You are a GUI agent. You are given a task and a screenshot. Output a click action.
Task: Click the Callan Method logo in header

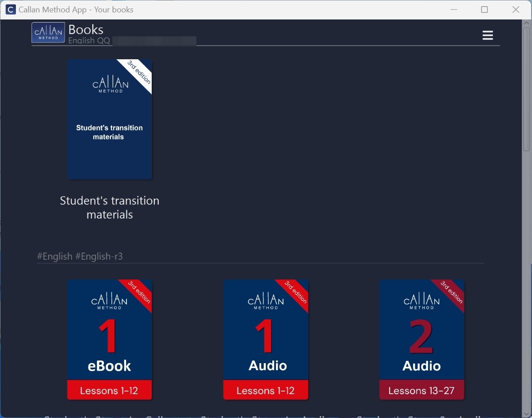point(48,33)
